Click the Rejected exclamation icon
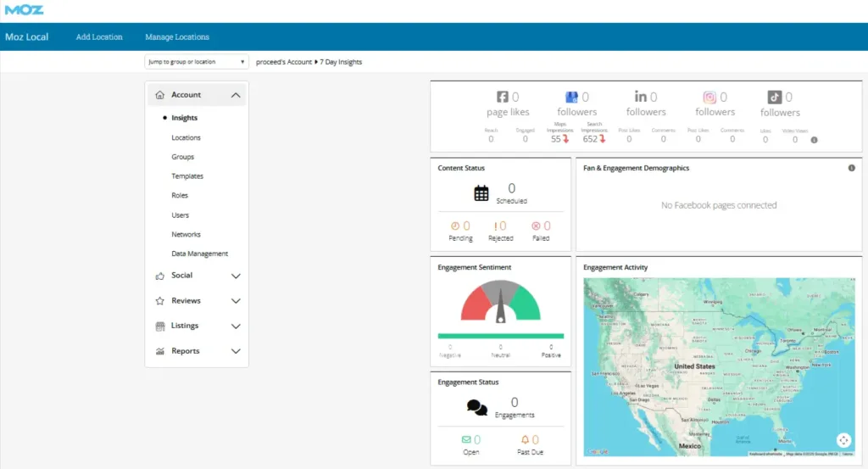The width and height of the screenshot is (868, 469). click(x=495, y=226)
